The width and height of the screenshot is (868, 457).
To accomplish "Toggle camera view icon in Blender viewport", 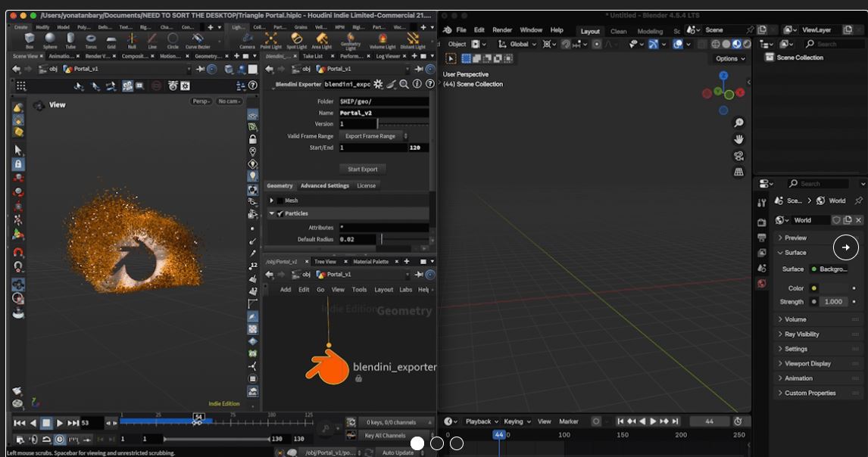I will pos(738,156).
